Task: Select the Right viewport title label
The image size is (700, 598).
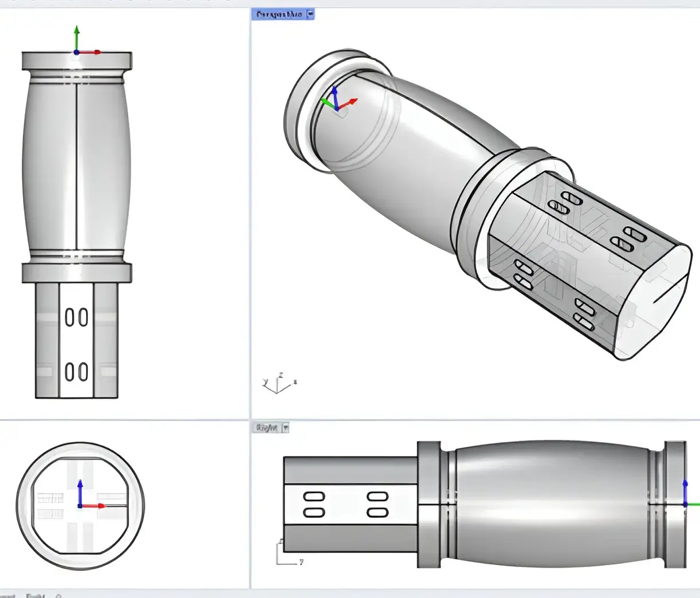Action: coord(267,428)
